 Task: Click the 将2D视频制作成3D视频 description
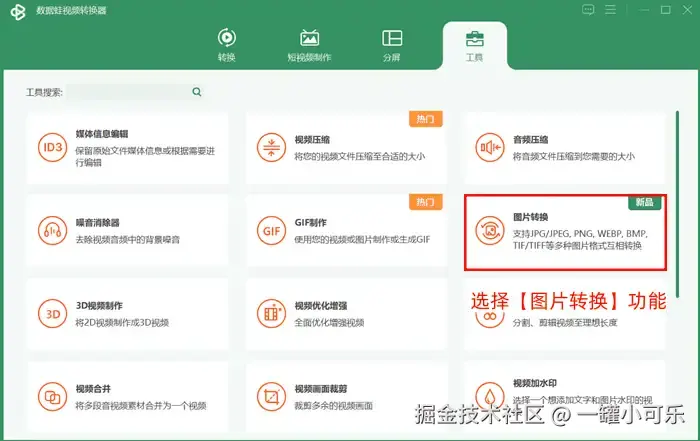[122, 323]
